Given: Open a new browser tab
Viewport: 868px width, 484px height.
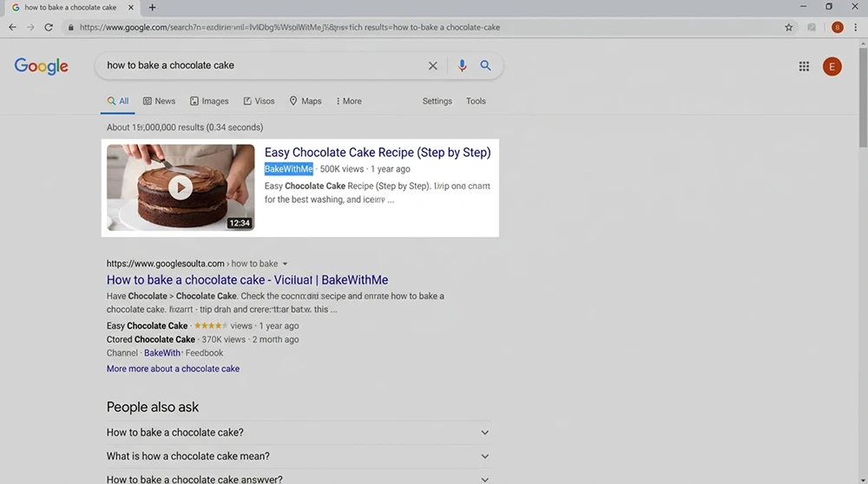Looking at the screenshot, I should (152, 7).
